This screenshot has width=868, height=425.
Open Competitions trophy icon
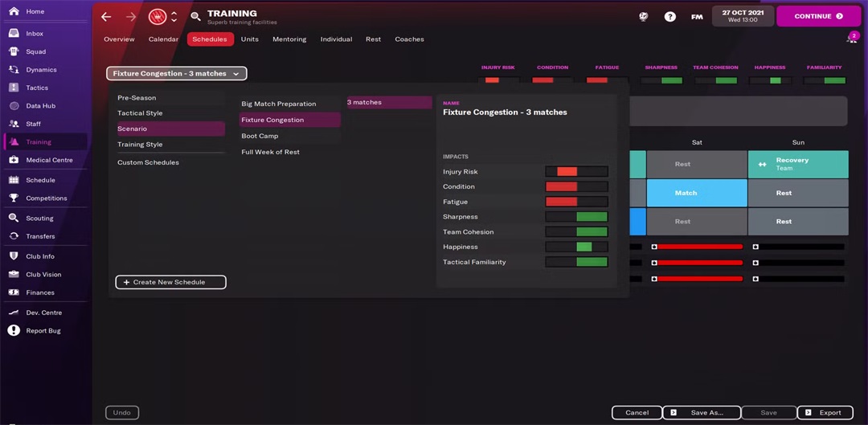pyautogui.click(x=14, y=198)
